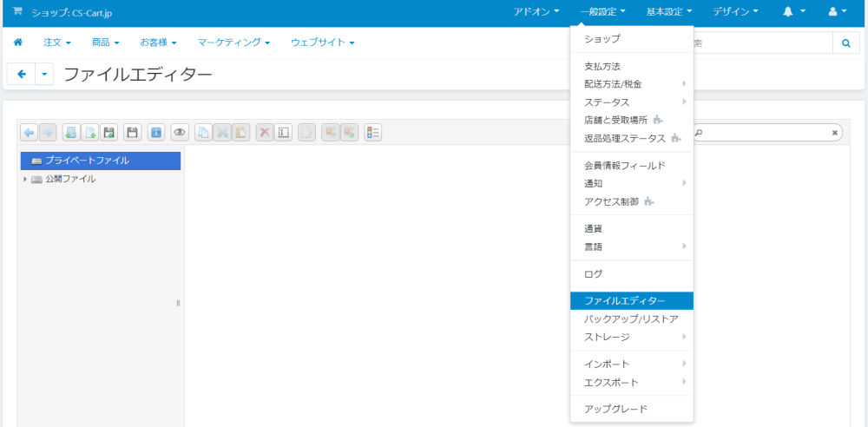Screen dimensions: 868x427
Task: Expand the 公開ファイル tree node
Action: point(25,180)
